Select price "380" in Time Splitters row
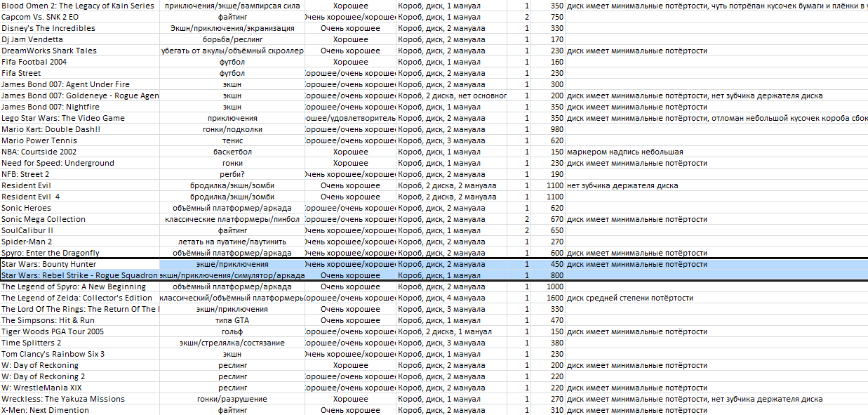 pyautogui.click(x=548, y=343)
